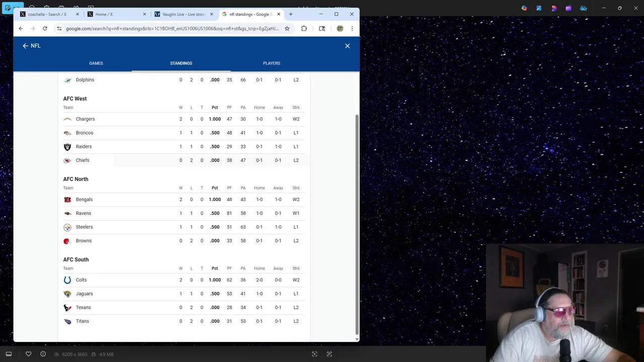This screenshot has width=644, height=362.
Task: Click the Pct column header in AFC North
Action: [x=215, y=188]
